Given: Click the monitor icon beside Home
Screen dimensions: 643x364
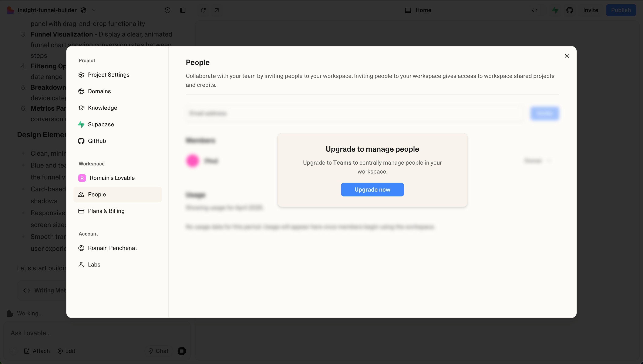Looking at the screenshot, I should [408, 10].
